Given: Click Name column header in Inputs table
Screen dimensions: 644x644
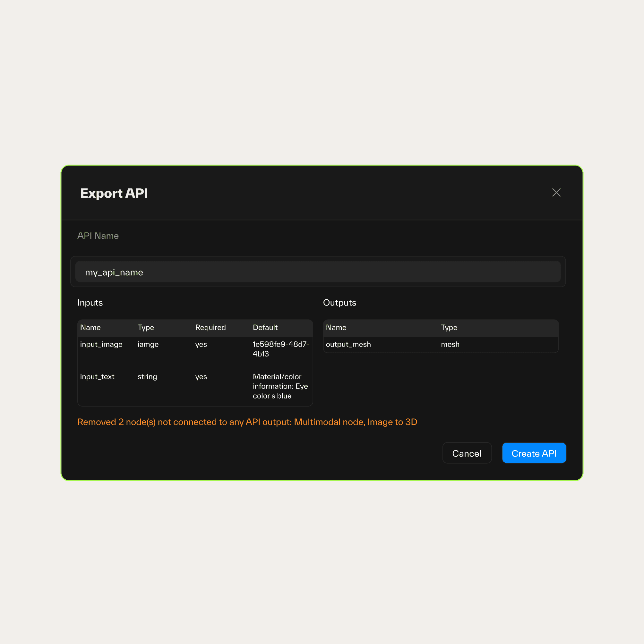Looking at the screenshot, I should pyautogui.click(x=90, y=327).
